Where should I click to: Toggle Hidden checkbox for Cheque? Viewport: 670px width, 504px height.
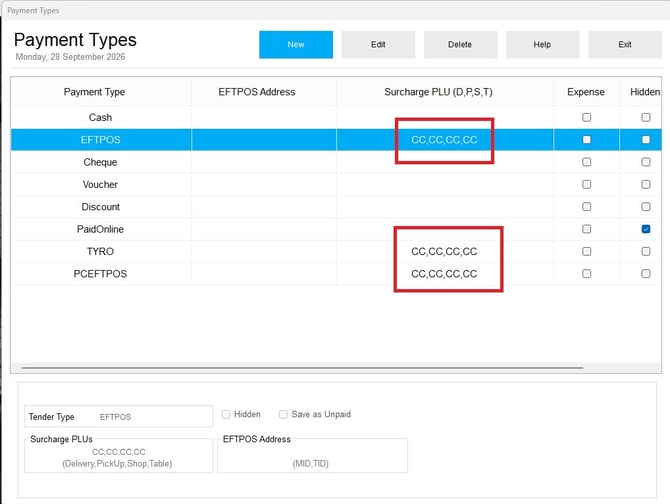(x=646, y=162)
